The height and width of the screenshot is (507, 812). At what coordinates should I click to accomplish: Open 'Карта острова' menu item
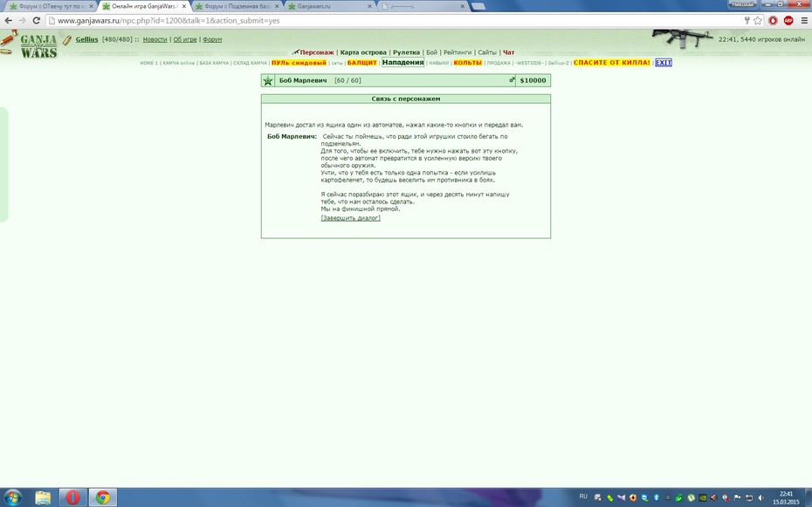363,52
